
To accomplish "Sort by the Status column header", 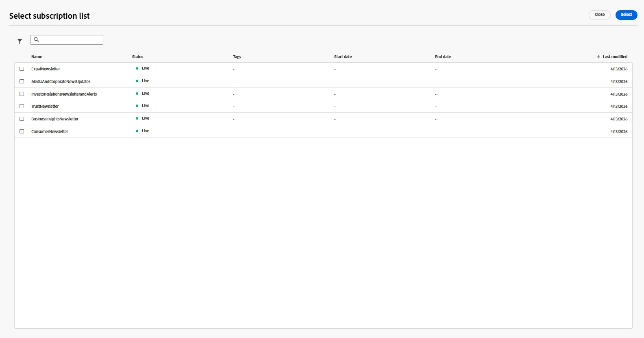I will [138, 57].
